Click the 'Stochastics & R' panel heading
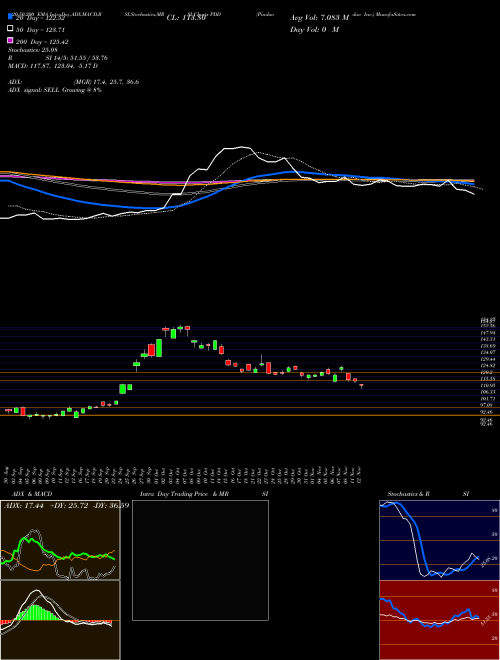The image size is (500, 660). (x=409, y=494)
